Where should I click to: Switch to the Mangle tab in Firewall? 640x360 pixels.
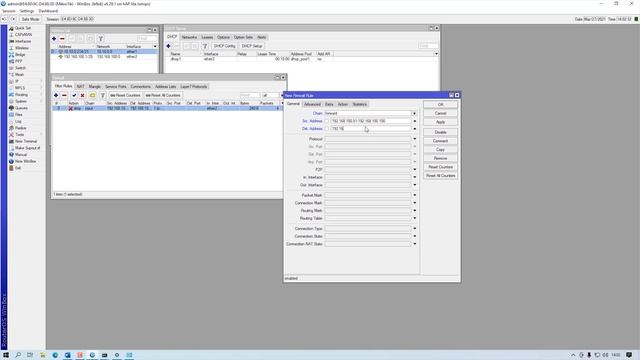pos(95,87)
